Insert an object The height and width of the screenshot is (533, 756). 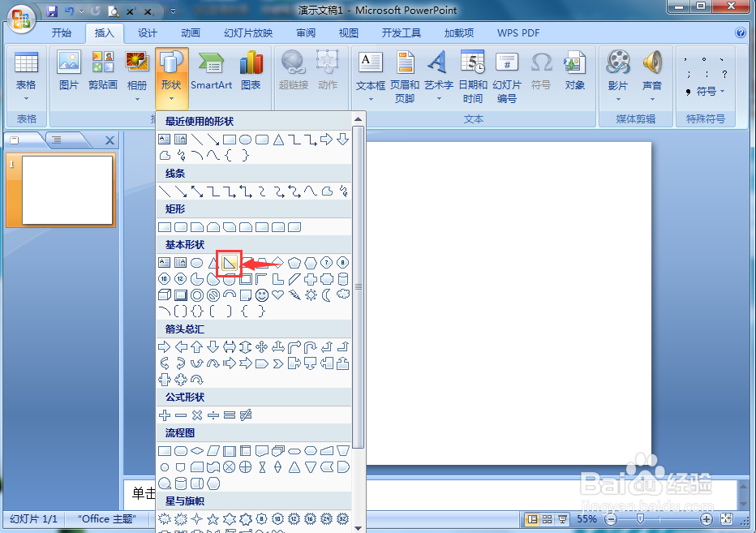click(575, 71)
